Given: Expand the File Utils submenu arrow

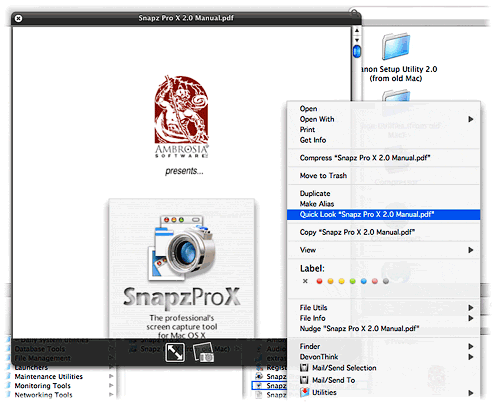Looking at the screenshot, I should [471, 307].
